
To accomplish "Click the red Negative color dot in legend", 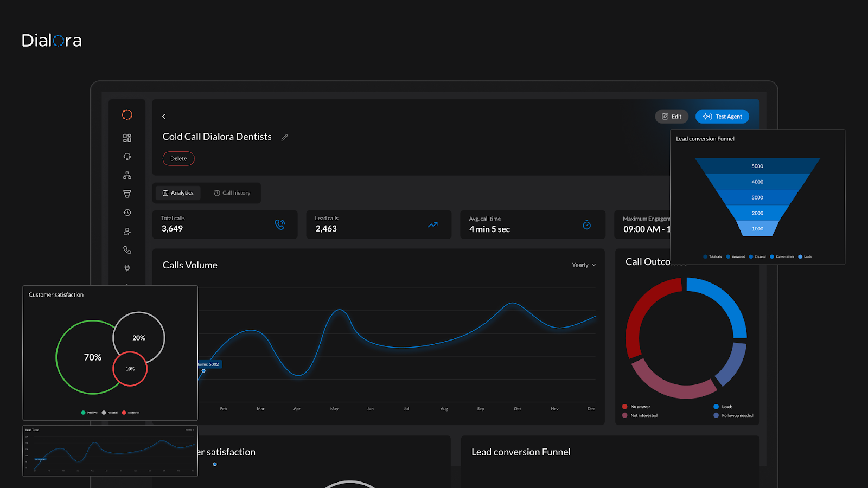I will 124,412.
